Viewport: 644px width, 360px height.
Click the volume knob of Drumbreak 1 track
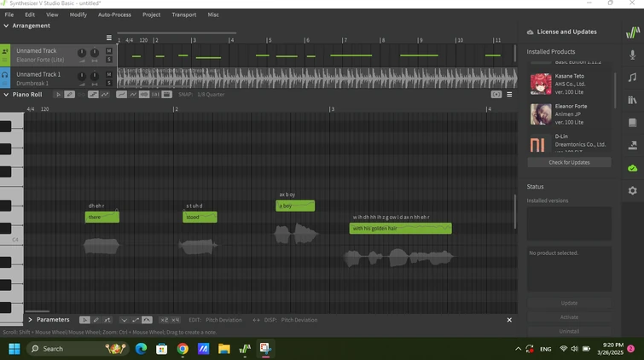coord(82,76)
